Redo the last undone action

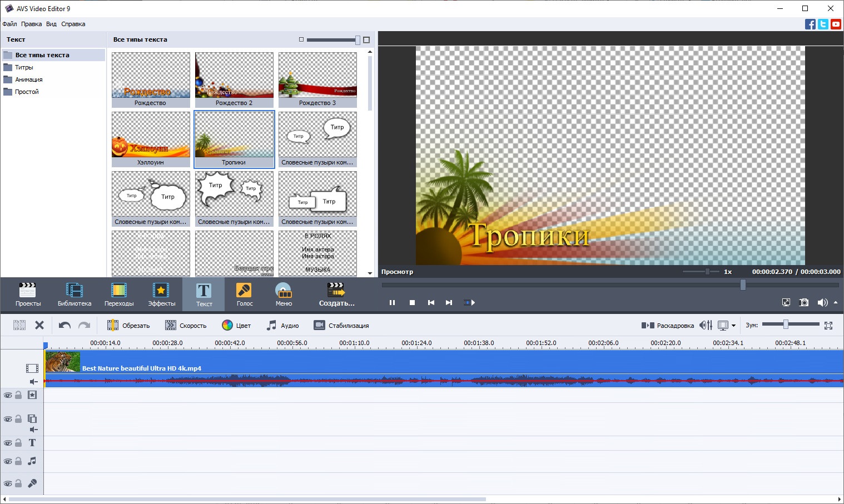click(x=84, y=325)
